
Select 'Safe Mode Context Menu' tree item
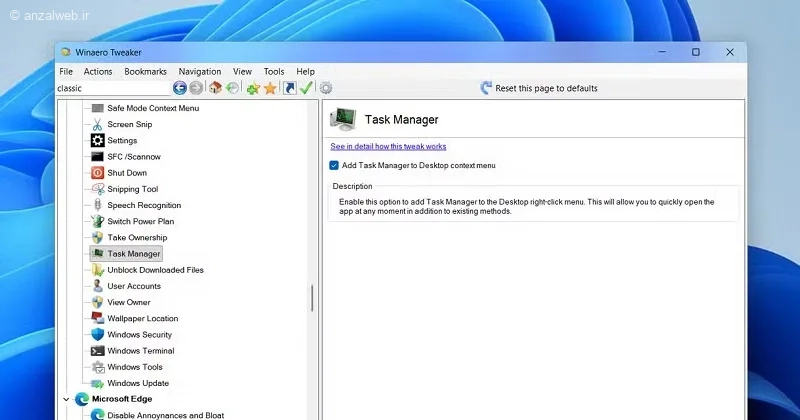(153, 108)
